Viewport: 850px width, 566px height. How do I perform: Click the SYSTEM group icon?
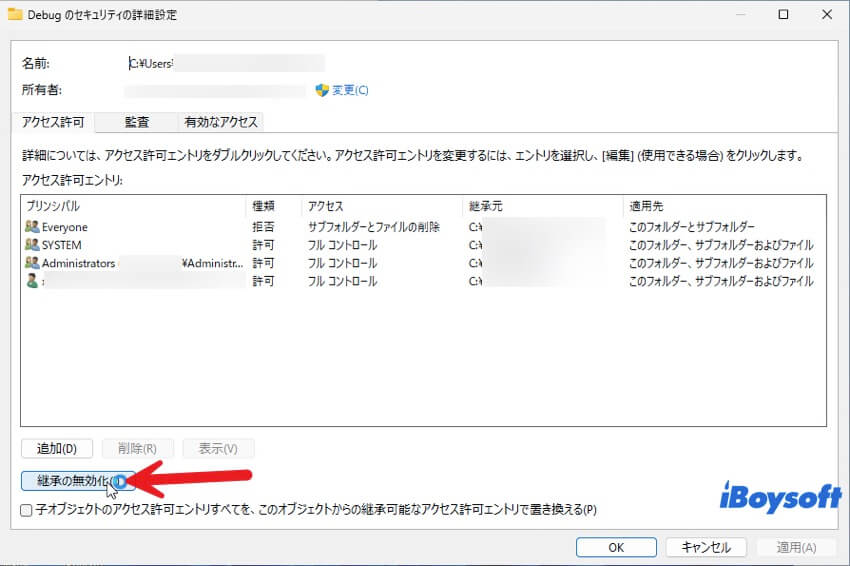pyautogui.click(x=32, y=245)
